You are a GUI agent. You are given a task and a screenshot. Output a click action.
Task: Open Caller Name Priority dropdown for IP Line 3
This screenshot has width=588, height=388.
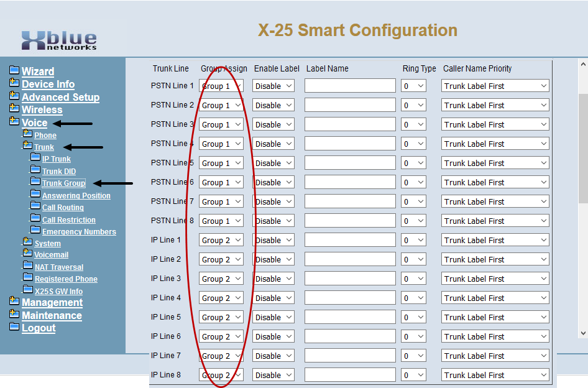[495, 279]
